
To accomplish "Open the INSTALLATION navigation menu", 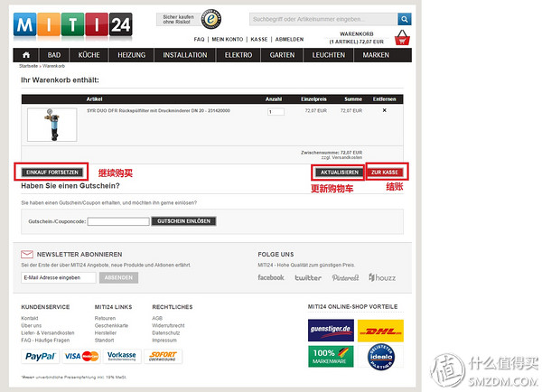I will (x=185, y=55).
